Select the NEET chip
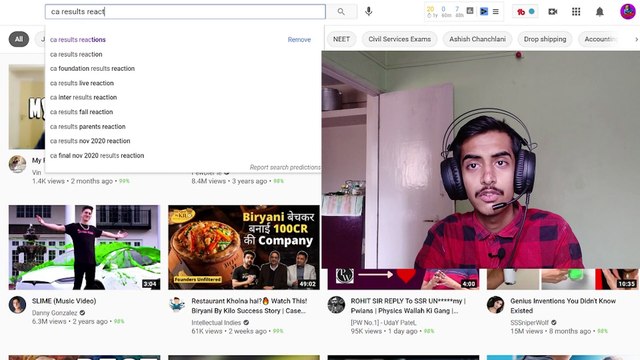640x360 pixels. pos(341,39)
